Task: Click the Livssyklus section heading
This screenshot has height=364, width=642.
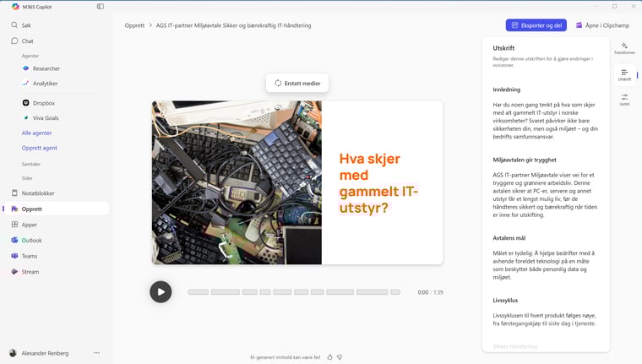Action: 505,301
